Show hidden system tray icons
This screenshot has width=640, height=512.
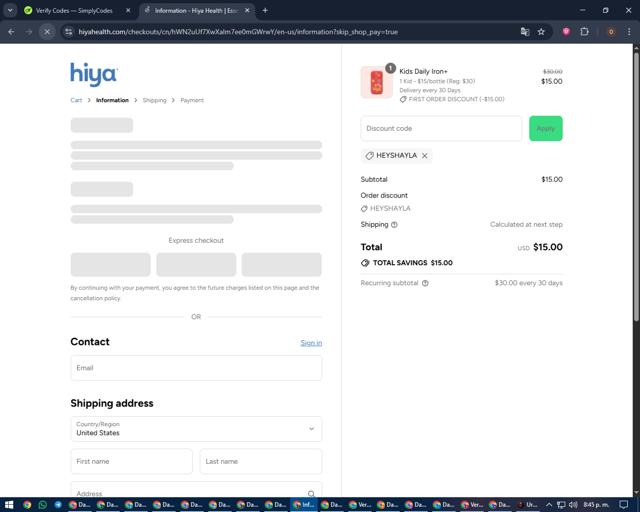coord(549,505)
